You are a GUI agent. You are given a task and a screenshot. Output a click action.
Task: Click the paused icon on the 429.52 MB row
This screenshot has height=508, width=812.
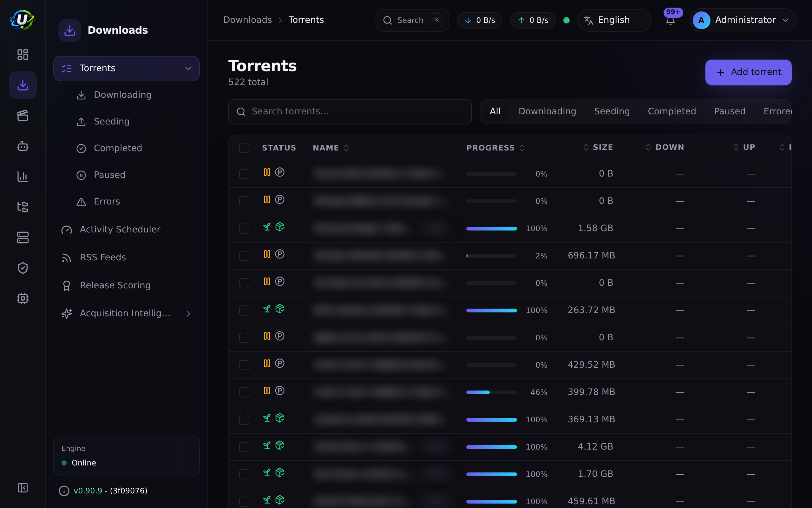coord(267,363)
